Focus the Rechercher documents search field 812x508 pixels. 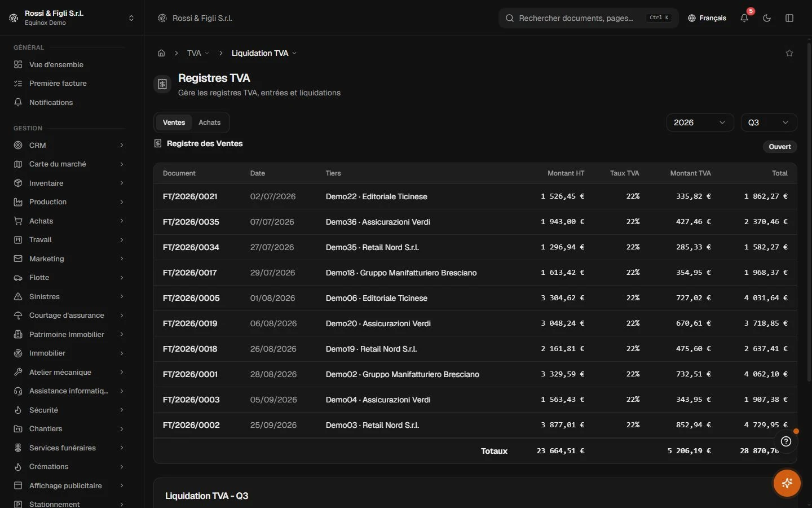588,18
